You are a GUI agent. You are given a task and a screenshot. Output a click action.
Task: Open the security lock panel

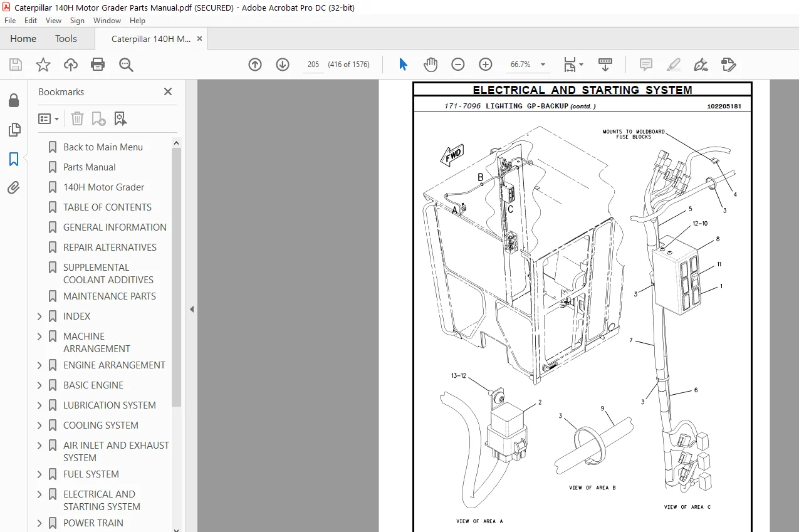click(14, 100)
